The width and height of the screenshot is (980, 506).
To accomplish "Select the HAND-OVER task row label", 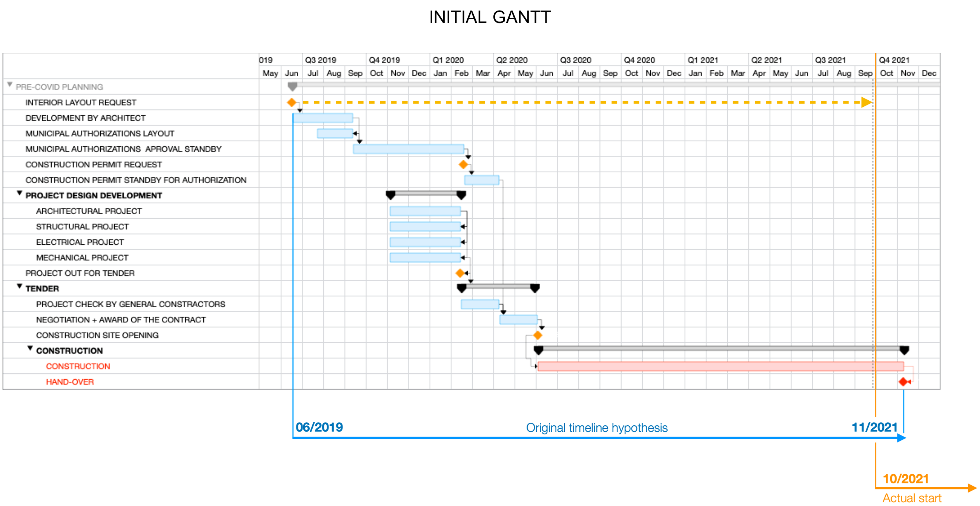I will pyautogui.click(x=70, y=382).
